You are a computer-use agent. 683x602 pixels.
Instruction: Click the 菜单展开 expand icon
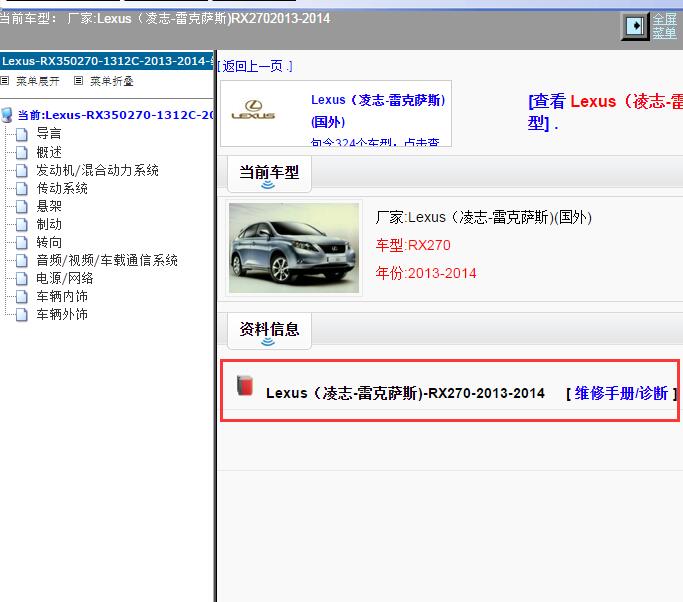click(x=4, y=81)
